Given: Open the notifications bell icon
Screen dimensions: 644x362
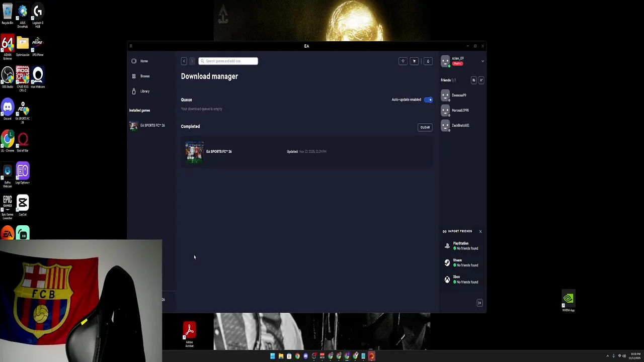Looking at the screenshot, I should 428,61.
